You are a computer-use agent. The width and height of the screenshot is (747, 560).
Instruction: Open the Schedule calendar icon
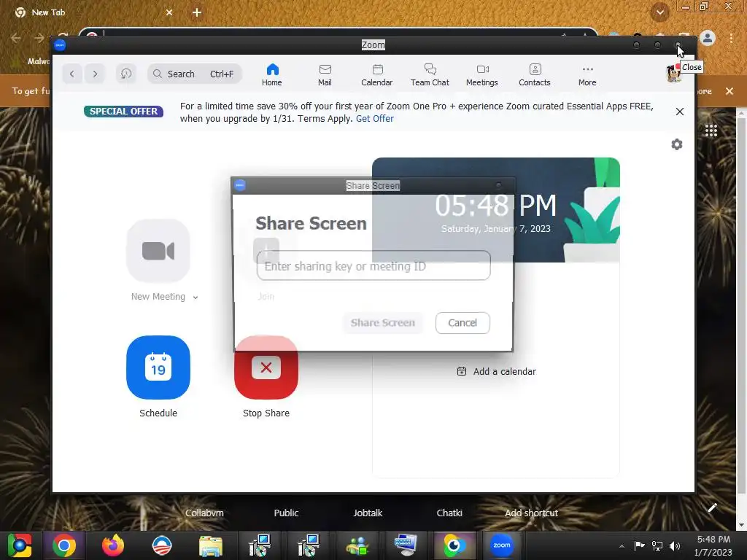coord(158,367)
